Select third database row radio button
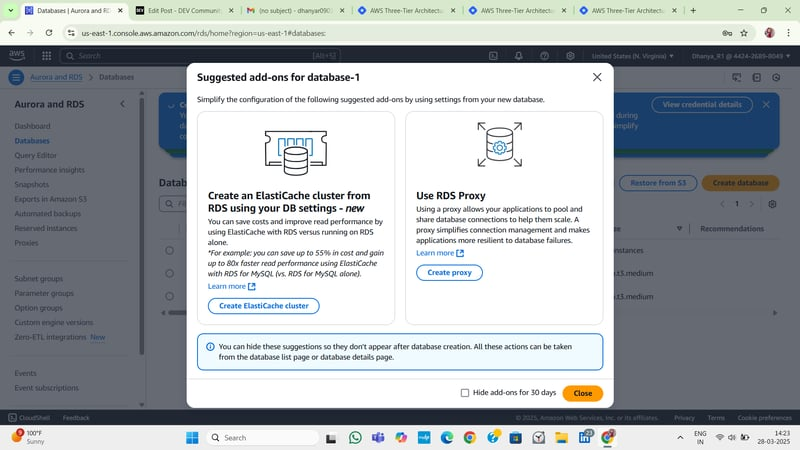The width and height of the screenshot is (800, 450). (169, 296)
